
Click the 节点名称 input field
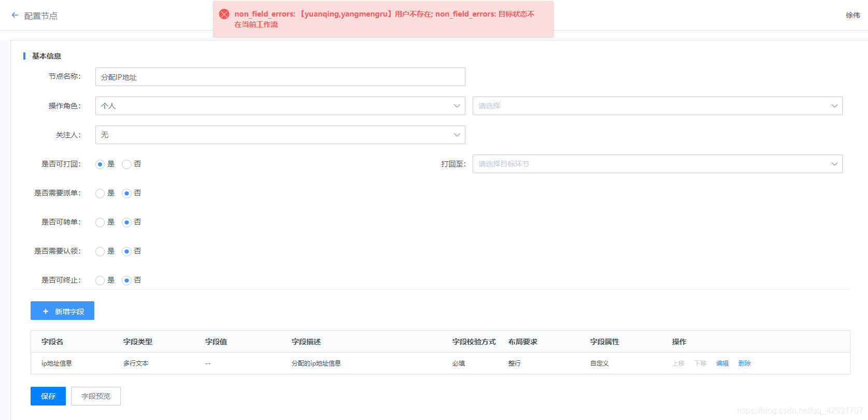[280, 77]
